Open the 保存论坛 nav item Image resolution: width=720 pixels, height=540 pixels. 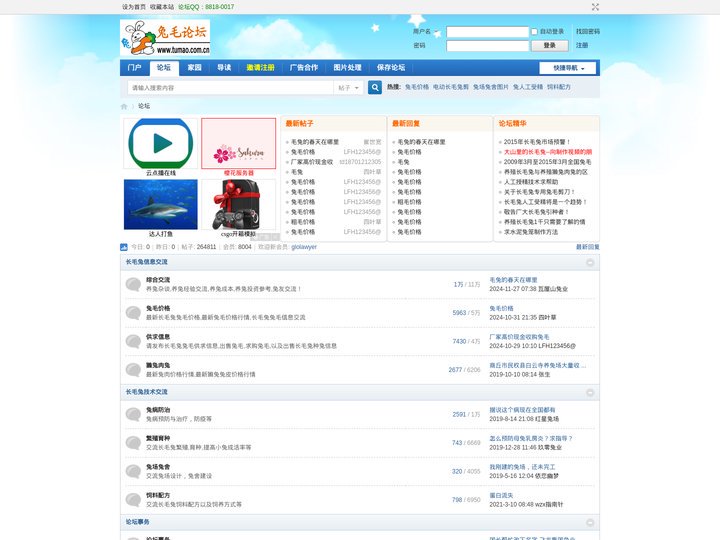(391, 68)
